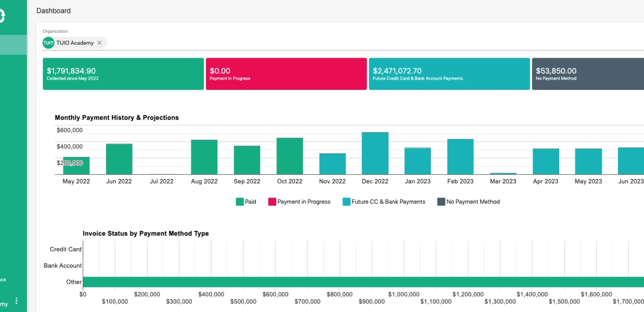Open the Payment in Progress card
Screen dimensions: 644x312
tap(287, 74)
